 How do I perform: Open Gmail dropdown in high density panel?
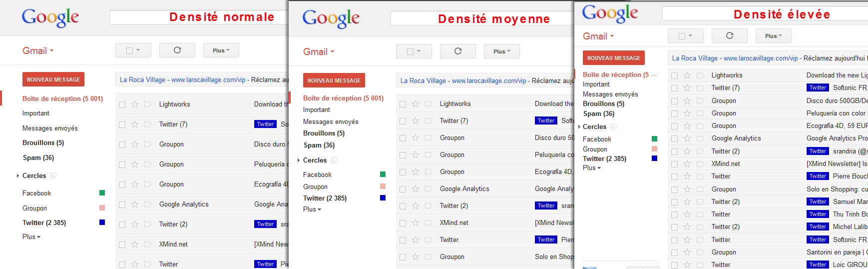click(598, 36)
